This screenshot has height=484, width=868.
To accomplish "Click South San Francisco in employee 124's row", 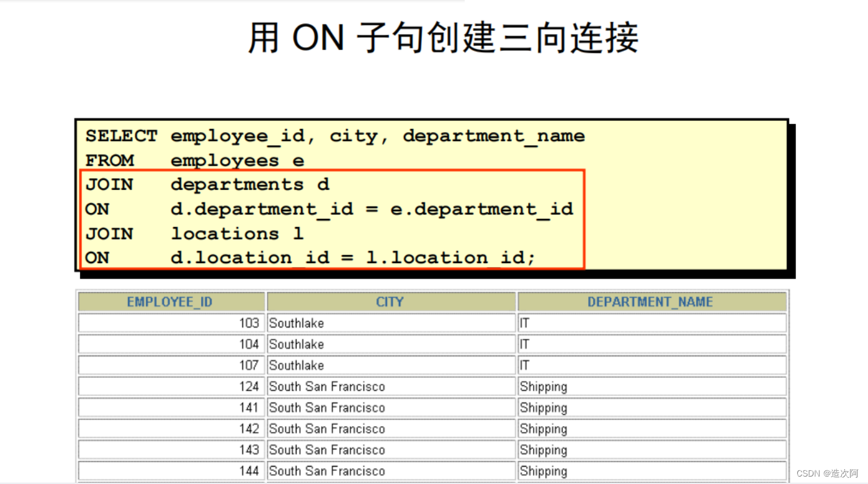I will 391,387.
